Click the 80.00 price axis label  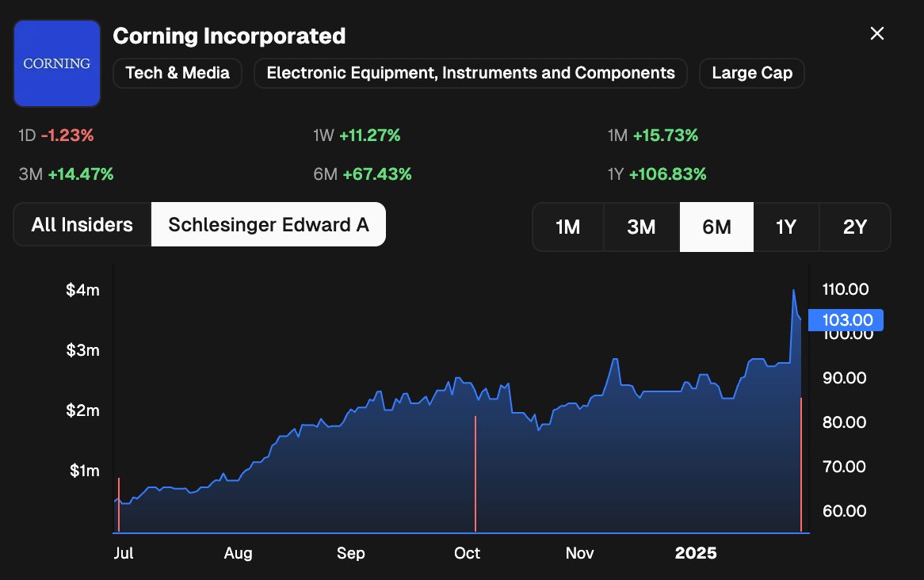[845, 422]
